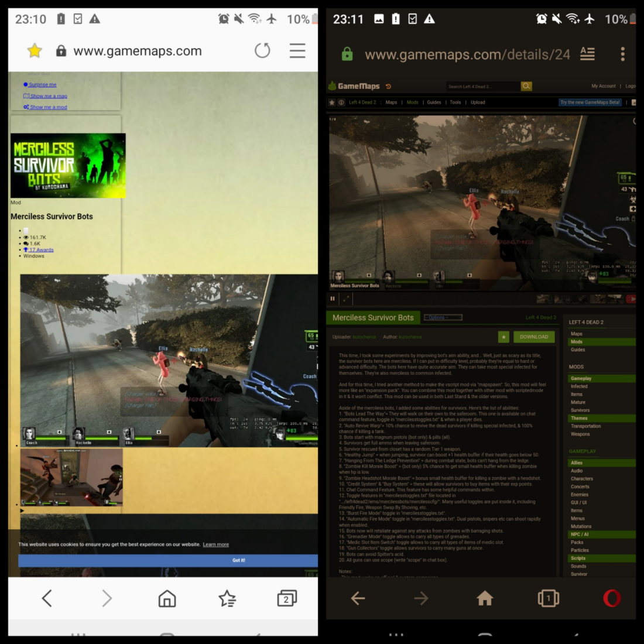Open reader mode from Opera's address bar
Viewport: 644px width, 644px height.
[587, 53]
